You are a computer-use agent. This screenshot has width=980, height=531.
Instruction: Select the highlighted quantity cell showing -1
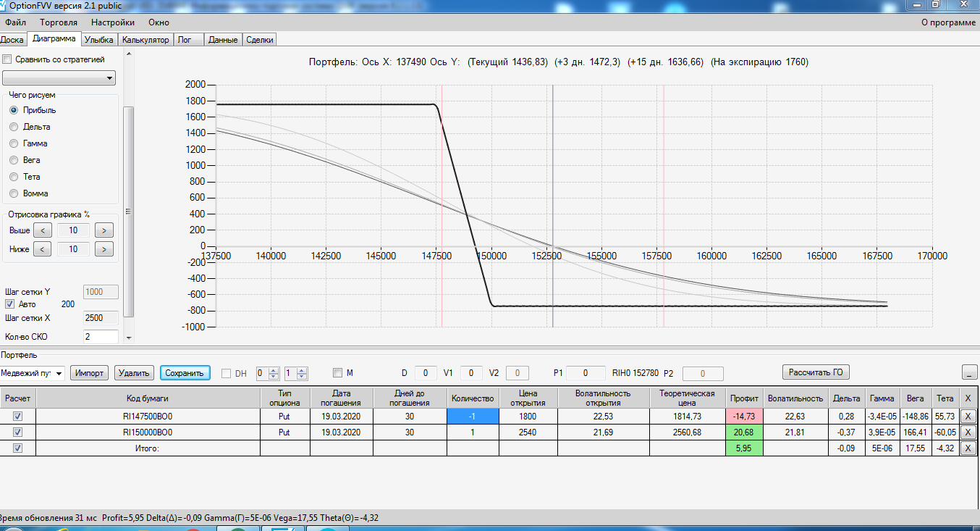pyautogui.click(x=473, y=417)
